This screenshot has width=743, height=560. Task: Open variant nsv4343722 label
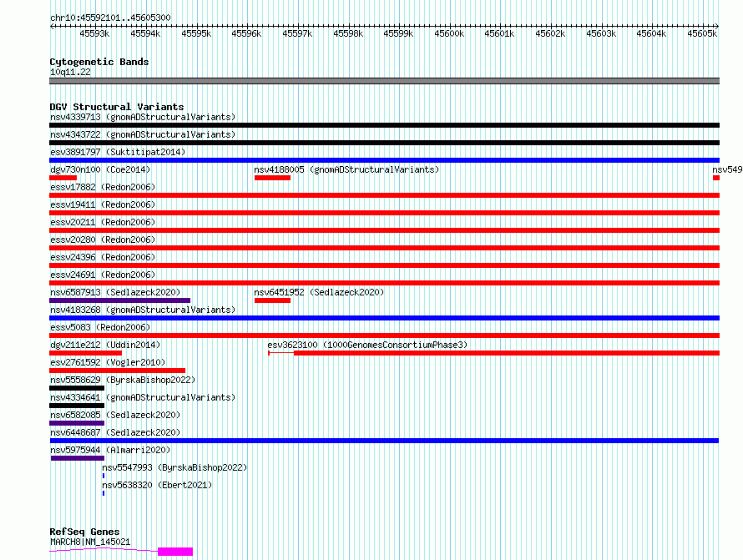point(143,134)
